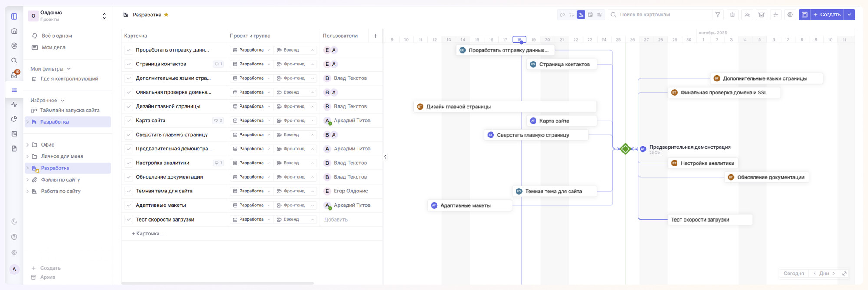Check off the 'Карта сайта' card

click(x=128, y=121)
